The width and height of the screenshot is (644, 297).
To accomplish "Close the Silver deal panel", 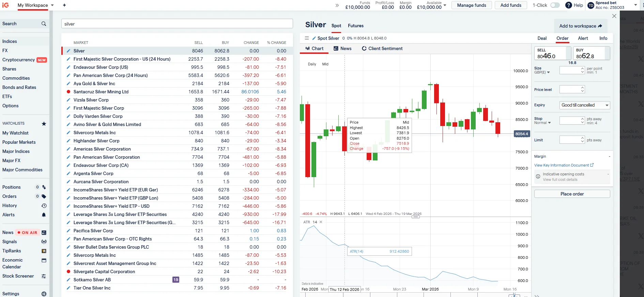I will click(x=614, y=16).
